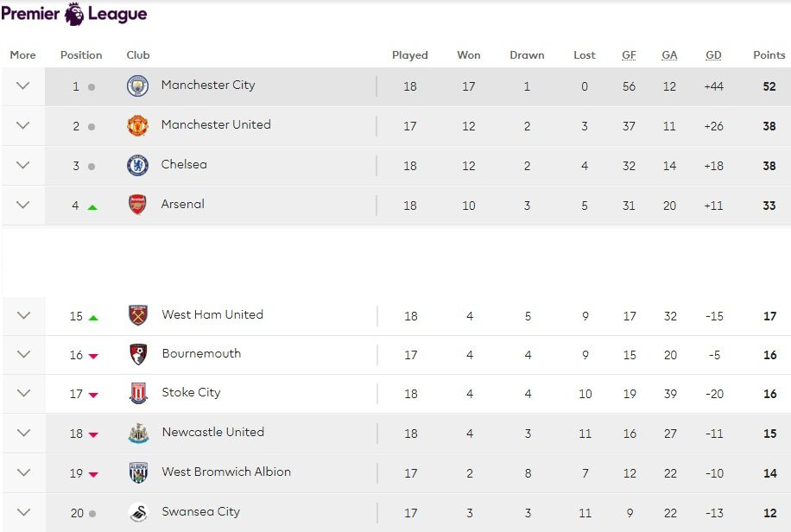Open the Bournemouth club name link
Screen dimensions: 791x532
pos(201,353)
